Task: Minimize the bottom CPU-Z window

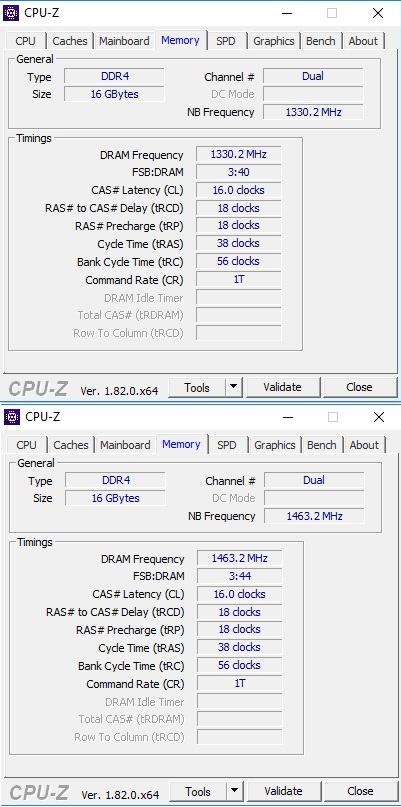Action: click(x=287, y=417)
